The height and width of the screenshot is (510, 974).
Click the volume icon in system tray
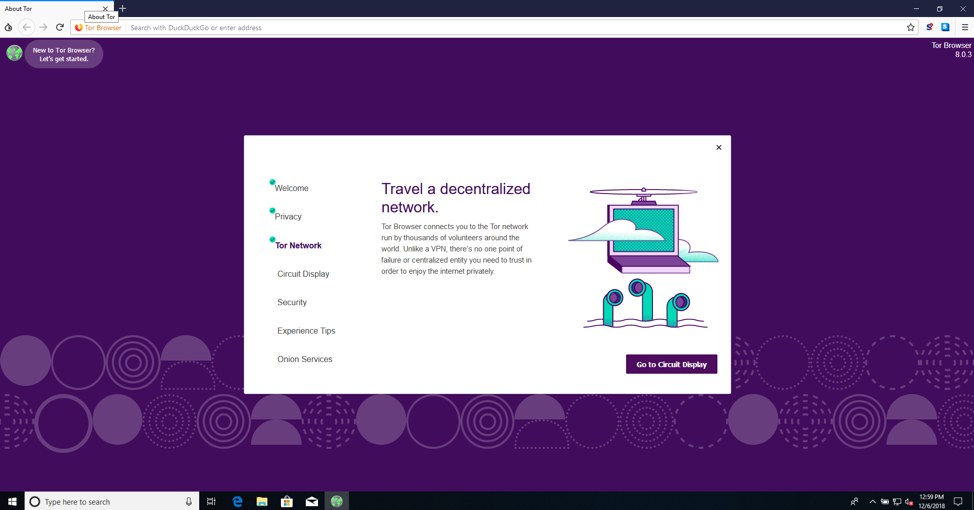pos(909,502)
